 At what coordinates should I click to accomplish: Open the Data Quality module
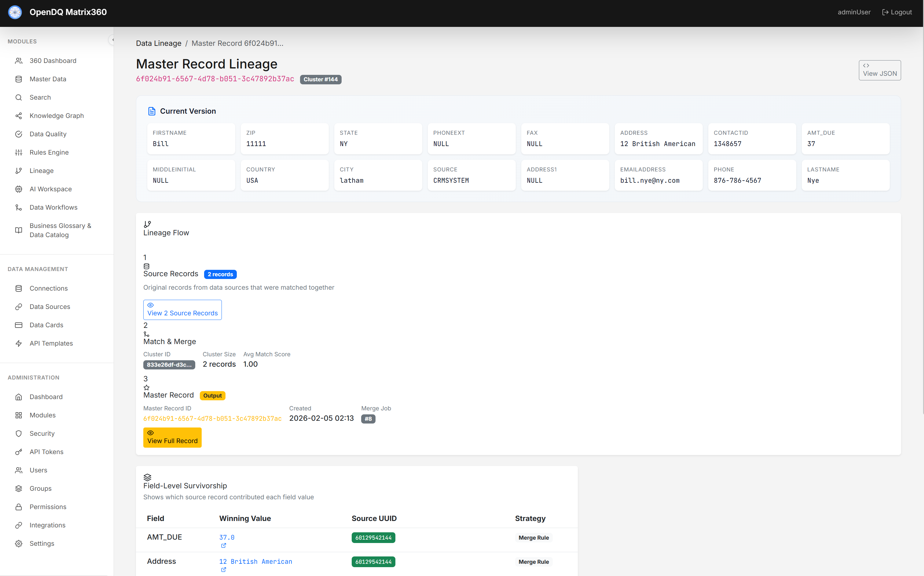[48, 134]
